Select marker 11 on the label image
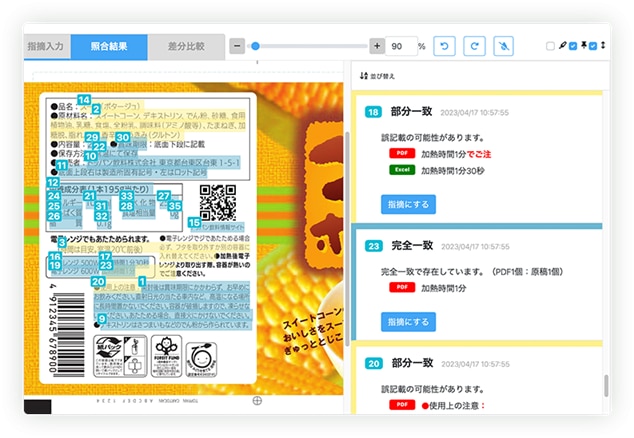The image size is (634, 438). point(61,165)
